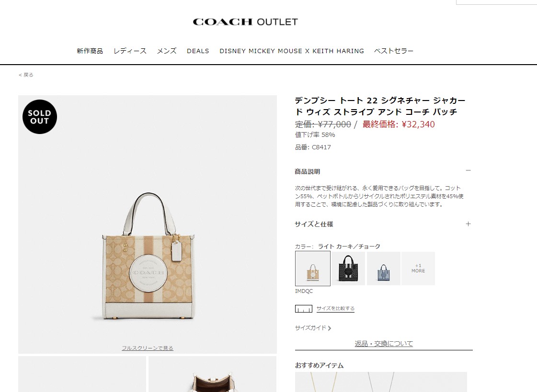Collapse the 商品説明 section minus icon
The width and height of the screenshot is (537, 392).
pyautogui.click(x=468, y=170)
